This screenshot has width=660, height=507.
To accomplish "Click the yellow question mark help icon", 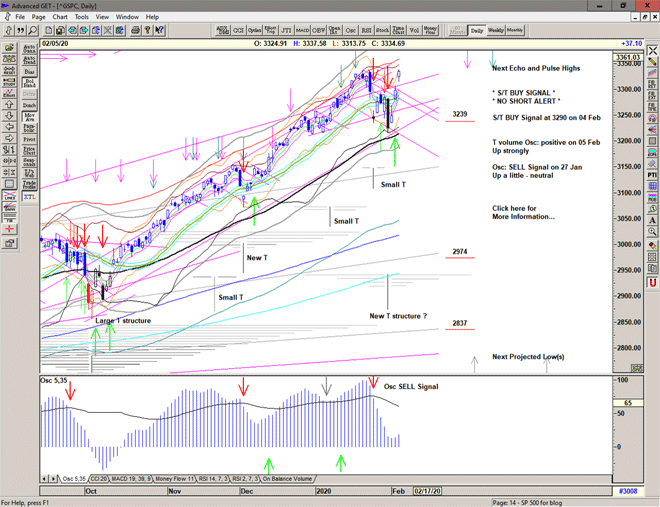I will [x=147, y=30].
